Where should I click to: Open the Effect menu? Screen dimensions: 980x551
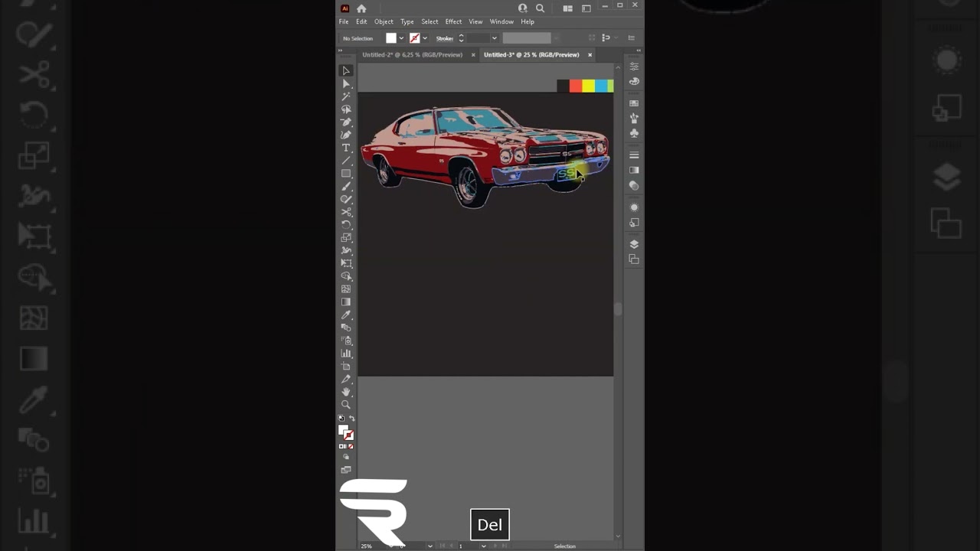coord(454,21)
